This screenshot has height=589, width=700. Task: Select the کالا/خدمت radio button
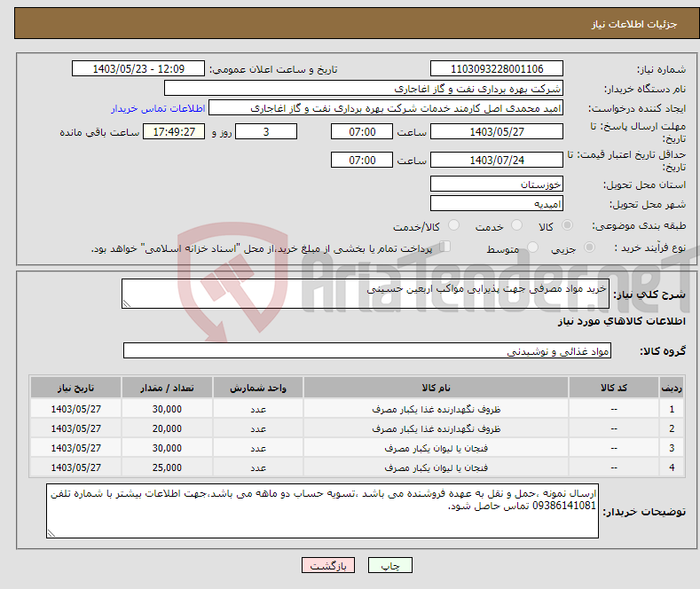[453, 225]
